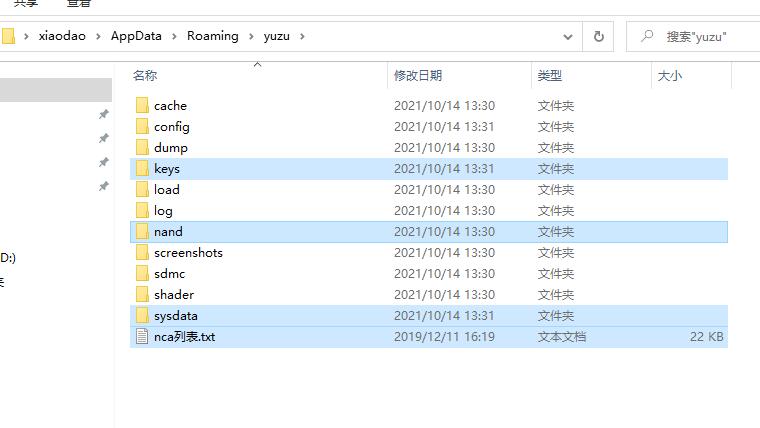Select the nand folder name
The width and height of the screenshot is (760, 428).
pyautogui.click(x=168, y=232)
